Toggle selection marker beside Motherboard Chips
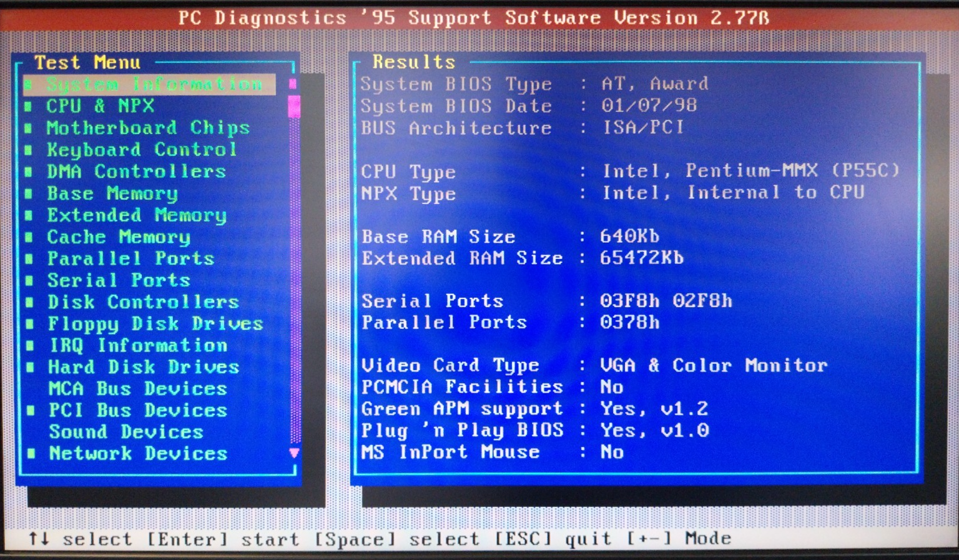959x560 pixels. tap(28, 129)
